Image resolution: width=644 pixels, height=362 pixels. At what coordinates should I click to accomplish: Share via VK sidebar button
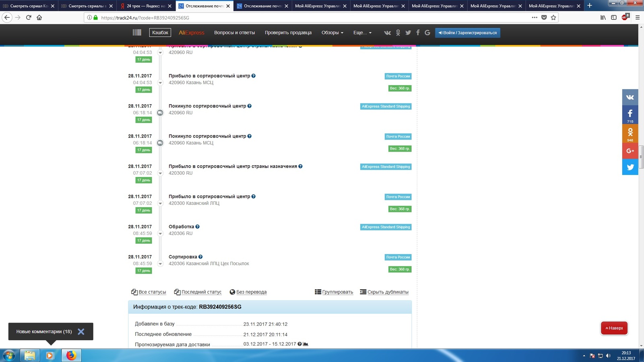[x=630, y=97]
